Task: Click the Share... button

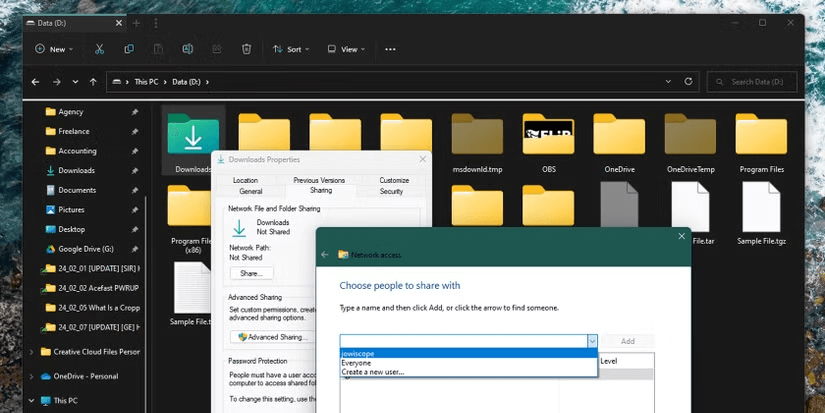Action: (251, 273)
